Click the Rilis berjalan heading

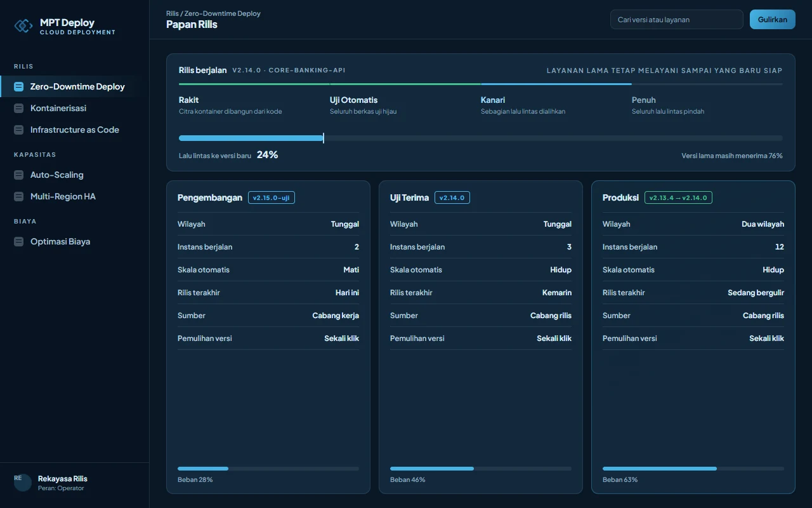(x=203, y=70)
